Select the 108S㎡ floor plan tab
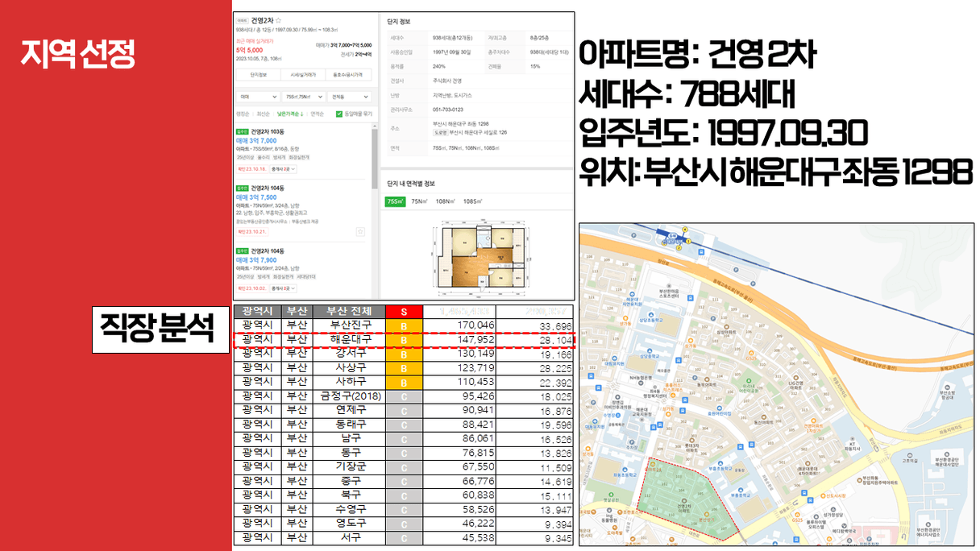This screenshot has height=551, width=980. coord(472,201)
